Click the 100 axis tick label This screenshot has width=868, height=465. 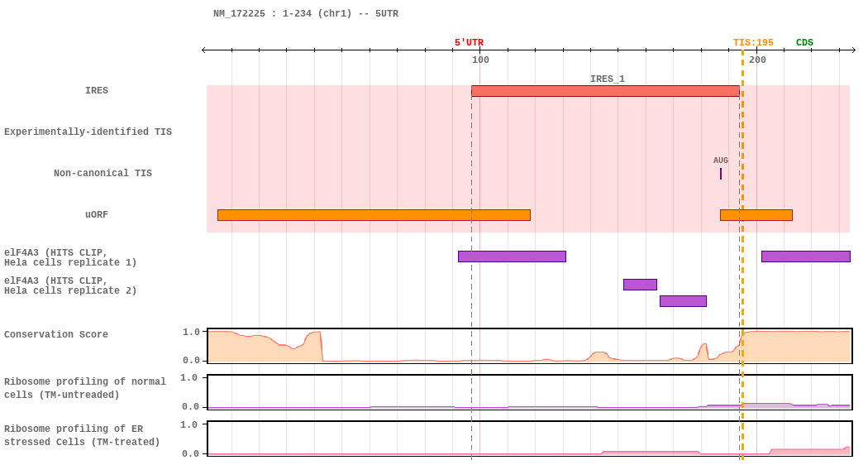480,60
